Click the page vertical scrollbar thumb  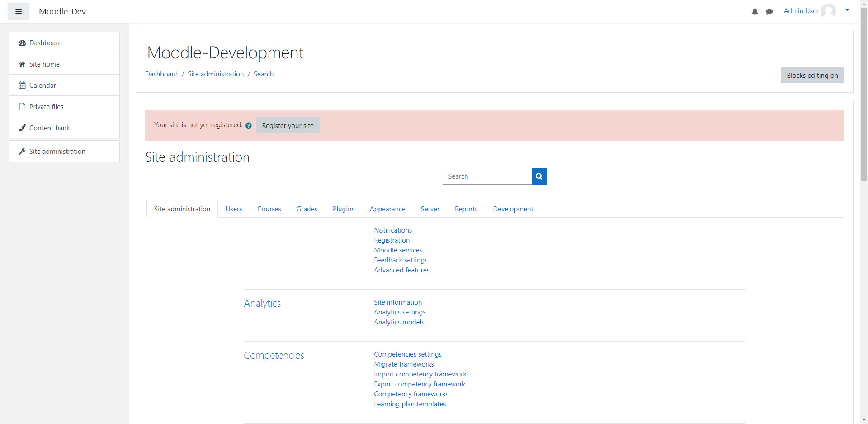click(x=864, y=94)
